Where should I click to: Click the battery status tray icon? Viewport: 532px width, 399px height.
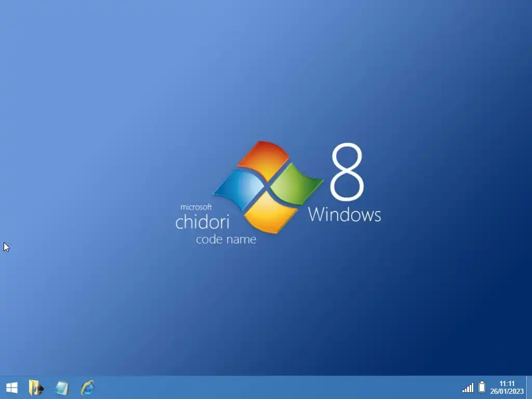point(482,387)
